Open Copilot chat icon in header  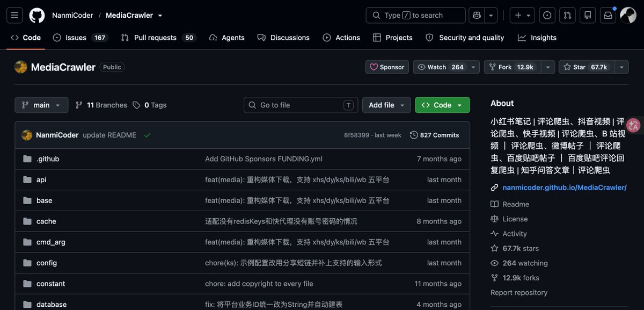[477, 15]
